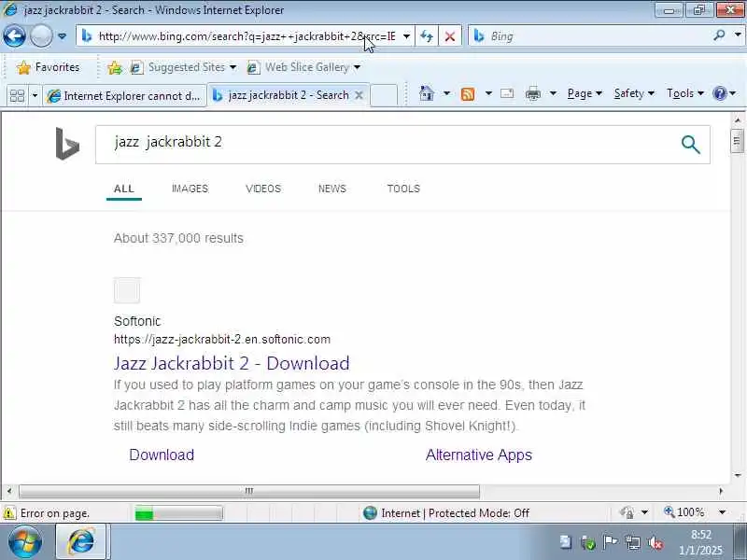Image resolution: width=747 pixels, height=560 pixels.
Task: Open the Tools menu
Action: coord(685,93)
